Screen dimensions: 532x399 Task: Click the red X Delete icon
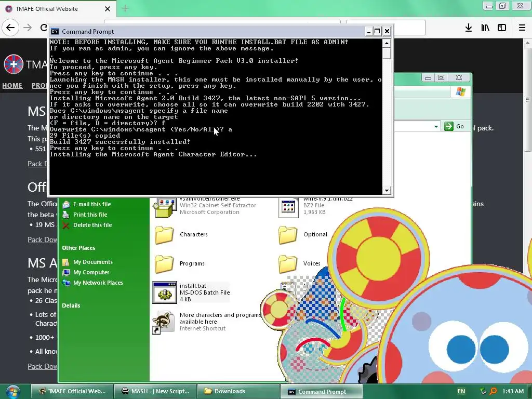click(x=66, y=225)
